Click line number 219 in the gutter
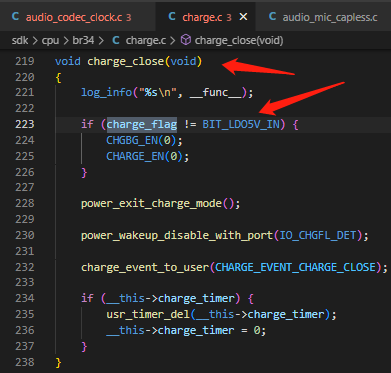 tap(25, 61)
